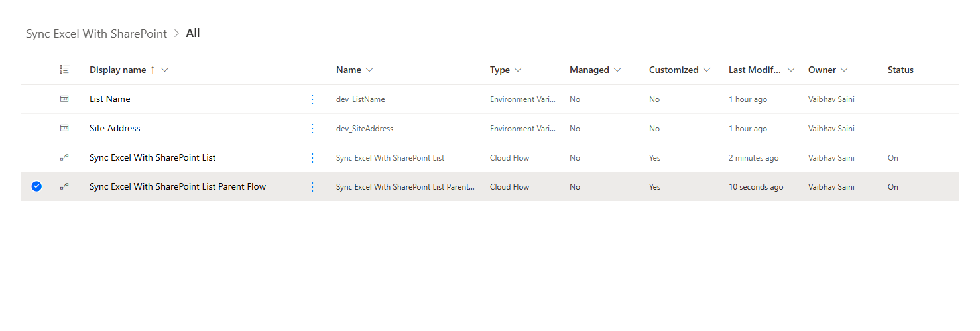The width and height of the screenshot is (980, 331).
Task: Click the cloud flow icon for Sync Excel With SharePoint List
Action: [64, 158]
